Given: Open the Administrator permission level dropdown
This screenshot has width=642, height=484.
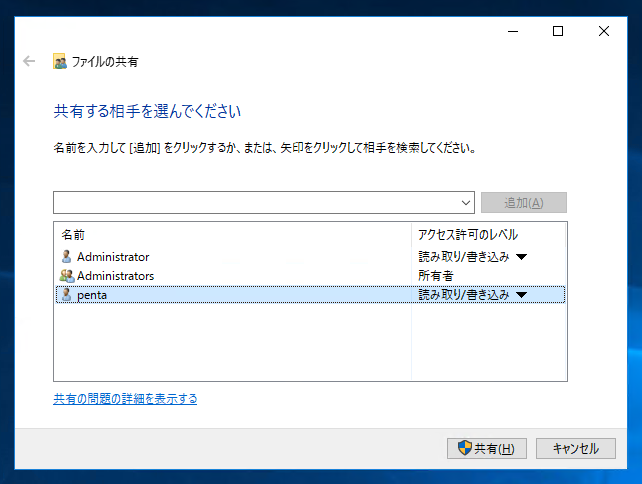Looking at the screenshot, I should pos(521,257).
